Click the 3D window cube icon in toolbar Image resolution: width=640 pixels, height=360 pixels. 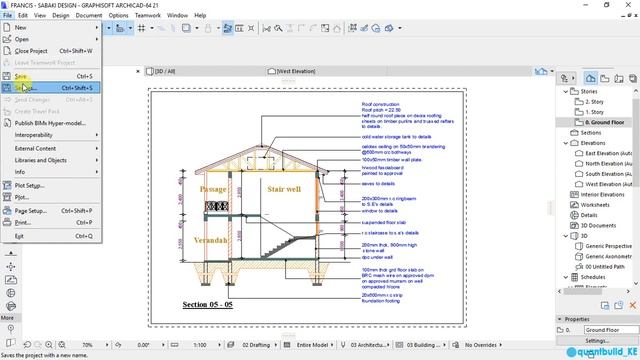(389, 28)
